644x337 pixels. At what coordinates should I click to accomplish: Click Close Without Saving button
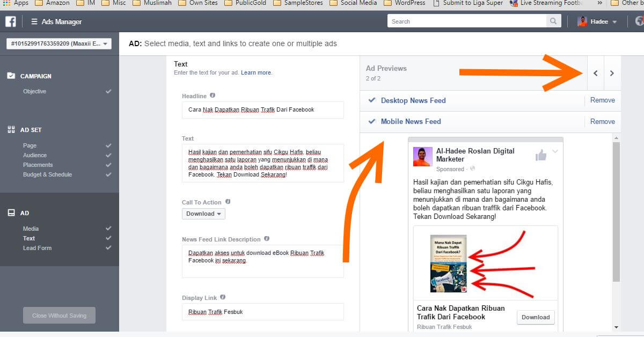[59, 316]
